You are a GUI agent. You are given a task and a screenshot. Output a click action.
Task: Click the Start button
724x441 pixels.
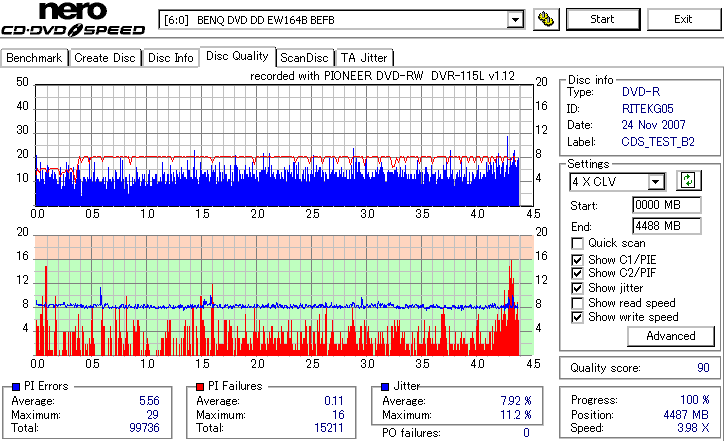(603, 19)
